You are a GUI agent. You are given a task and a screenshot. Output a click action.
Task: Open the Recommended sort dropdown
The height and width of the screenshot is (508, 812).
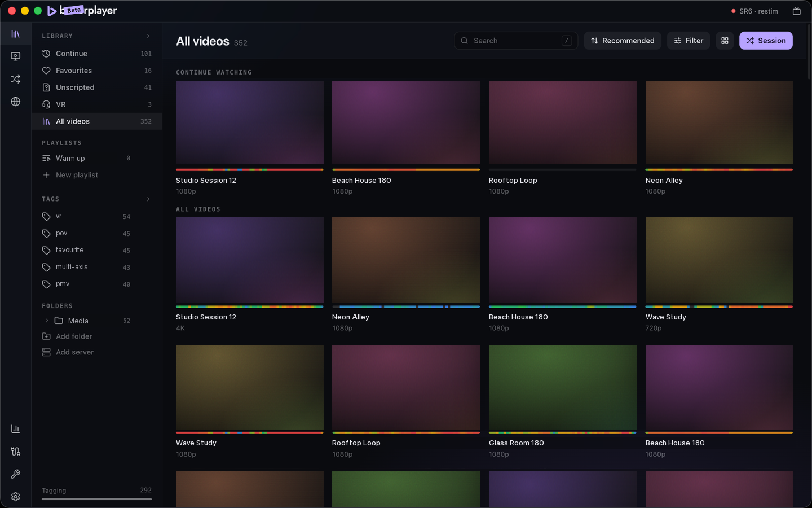[x=623, y=41]
